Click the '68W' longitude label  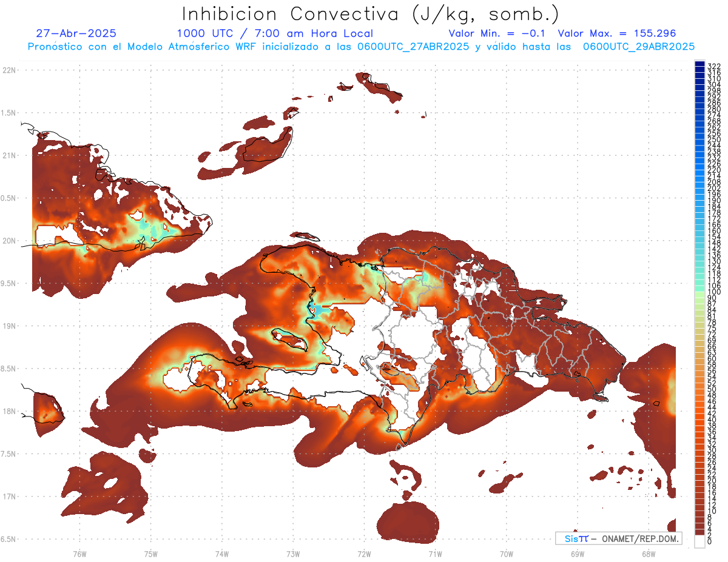[x=648, y=554]
